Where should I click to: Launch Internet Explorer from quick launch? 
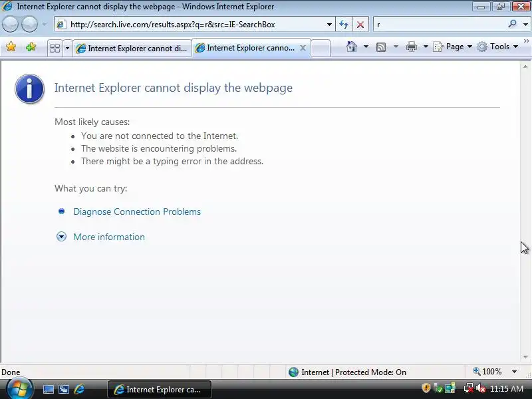tap(79, 389)
